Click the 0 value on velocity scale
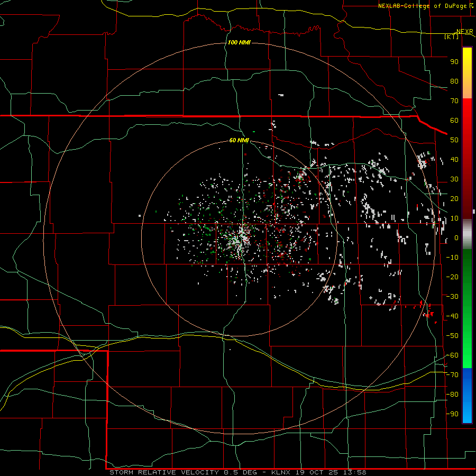This screenshot has width=476, height=476. coord(456,237)
